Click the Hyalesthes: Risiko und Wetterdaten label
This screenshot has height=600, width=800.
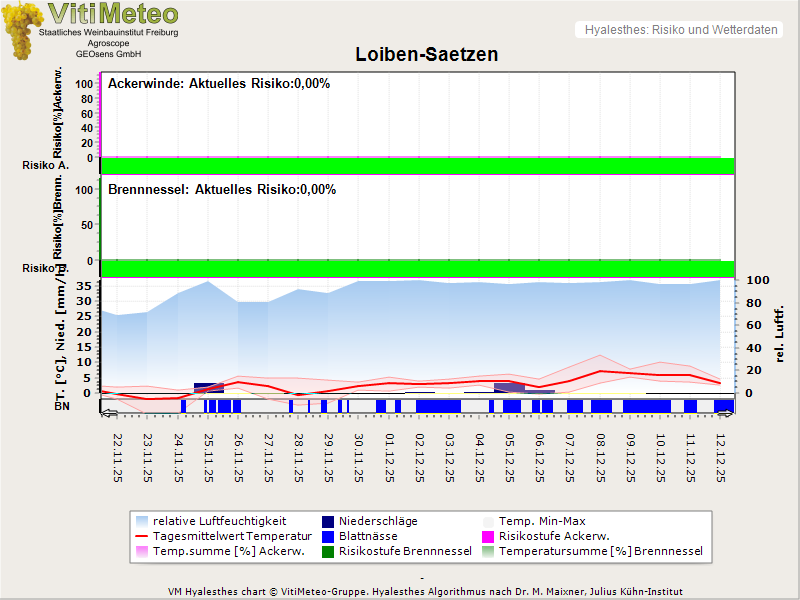[x=680, y=30]
